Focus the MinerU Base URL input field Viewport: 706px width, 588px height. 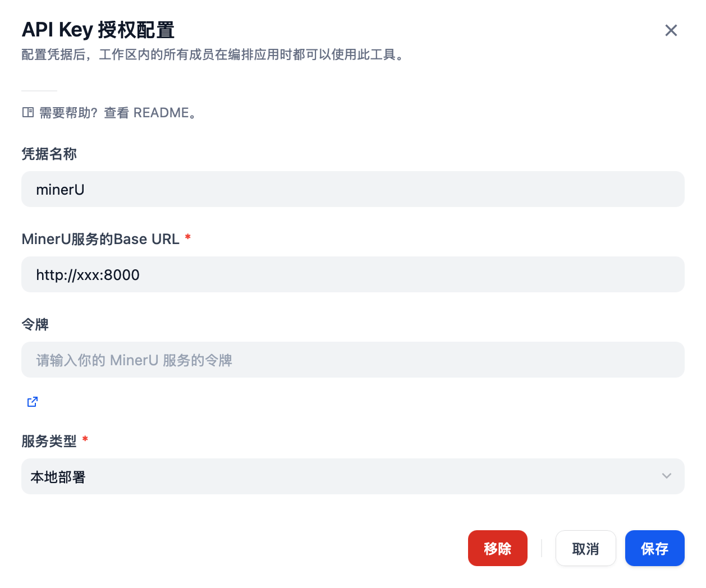[353, 274]
